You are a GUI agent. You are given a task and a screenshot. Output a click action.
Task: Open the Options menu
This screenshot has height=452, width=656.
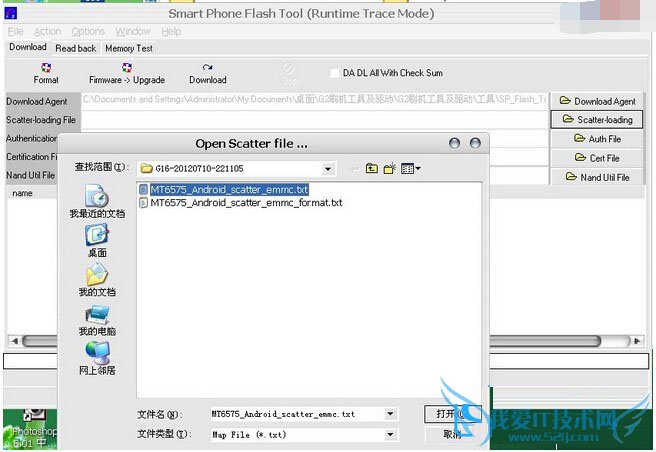[x=88, y=31]
